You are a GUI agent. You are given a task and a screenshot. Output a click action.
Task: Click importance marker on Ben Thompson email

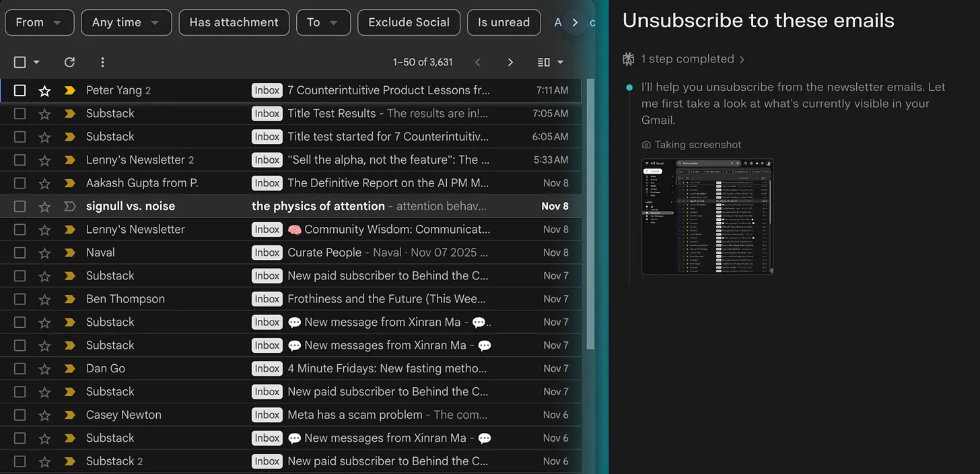pos(69,299)
